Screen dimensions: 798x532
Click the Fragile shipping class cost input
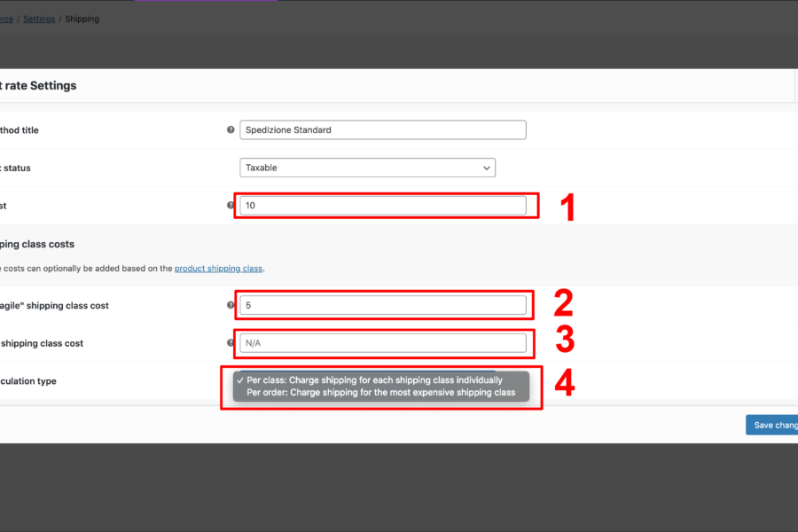384,304
